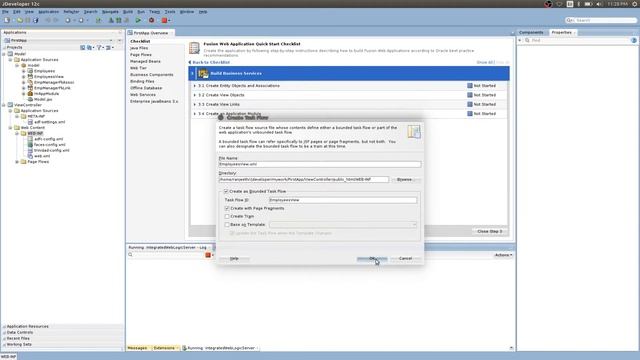Screen dimensions: 640x360
Task: Click the Rebuild toolbar icon
Action: (119, 20)
